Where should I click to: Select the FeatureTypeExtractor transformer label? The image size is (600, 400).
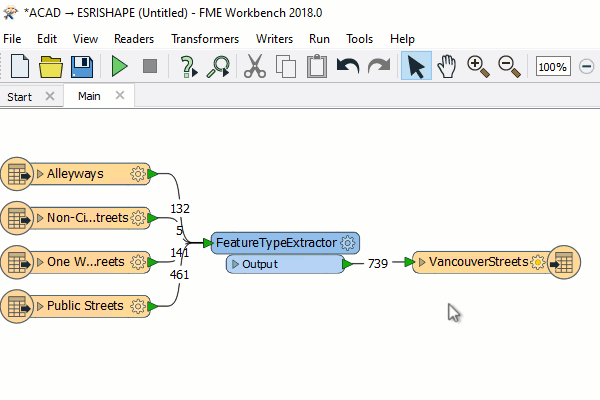(x=276, y=242)
